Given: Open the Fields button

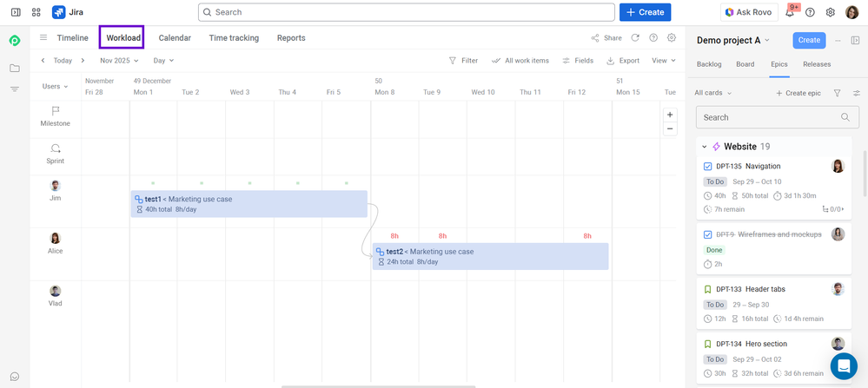Looking at the screenshot, I should [x=578, y=61].
